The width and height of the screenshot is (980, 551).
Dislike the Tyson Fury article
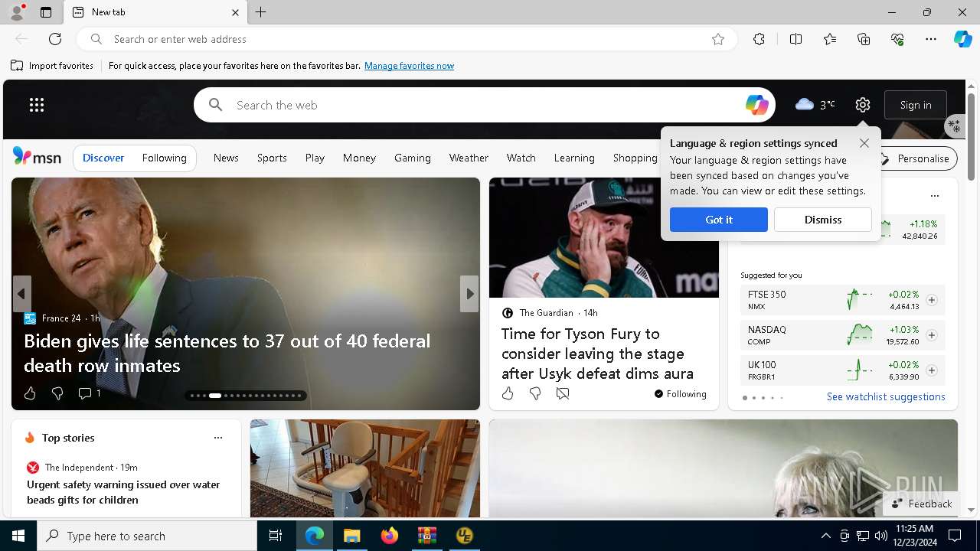click(x=535, y=393)
